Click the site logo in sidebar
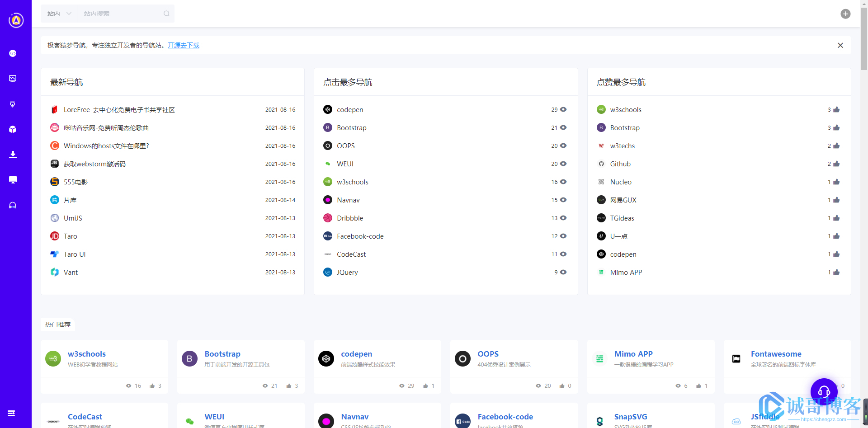The height and width of the screenshot is (428, 868). point(16,20)
